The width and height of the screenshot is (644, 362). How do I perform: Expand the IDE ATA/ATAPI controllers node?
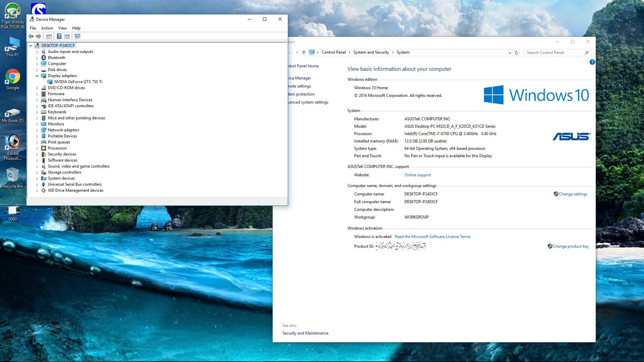pos(37,106)
